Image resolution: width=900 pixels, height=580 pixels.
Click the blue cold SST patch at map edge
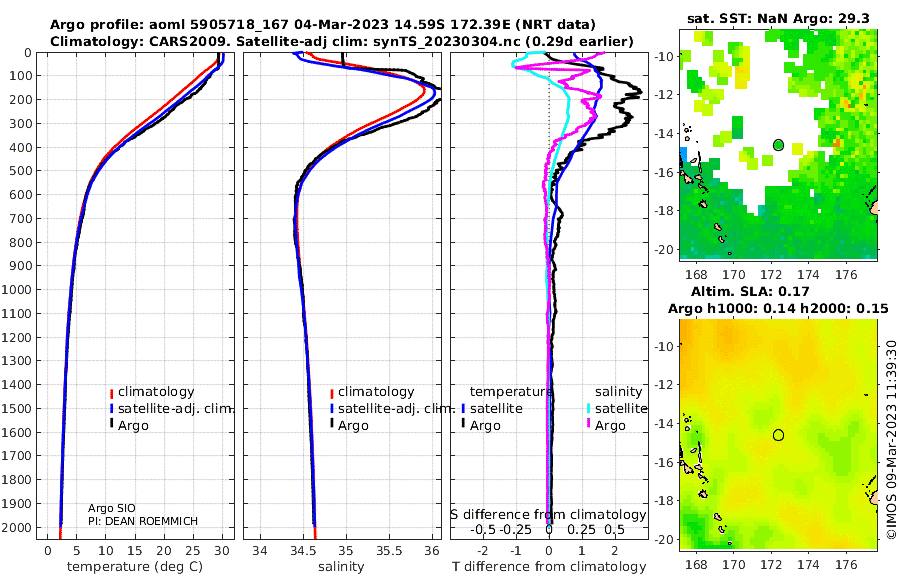(683, 156)
